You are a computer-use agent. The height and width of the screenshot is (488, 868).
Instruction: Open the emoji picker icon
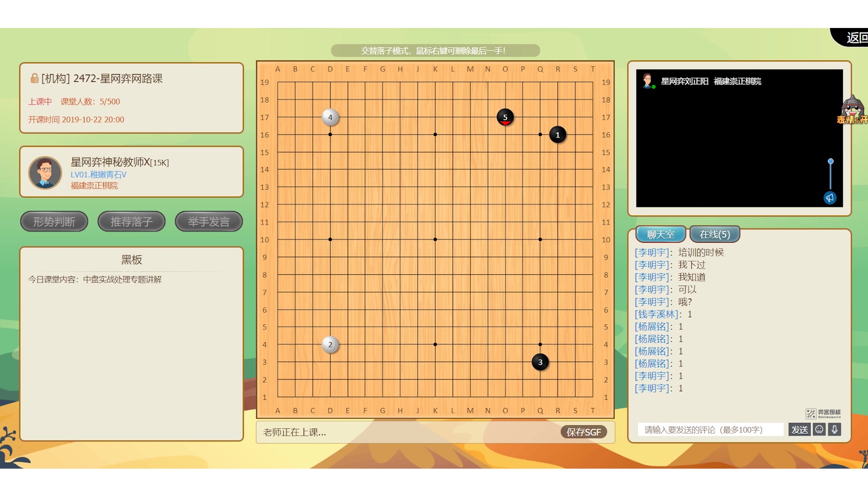[819, 429]
